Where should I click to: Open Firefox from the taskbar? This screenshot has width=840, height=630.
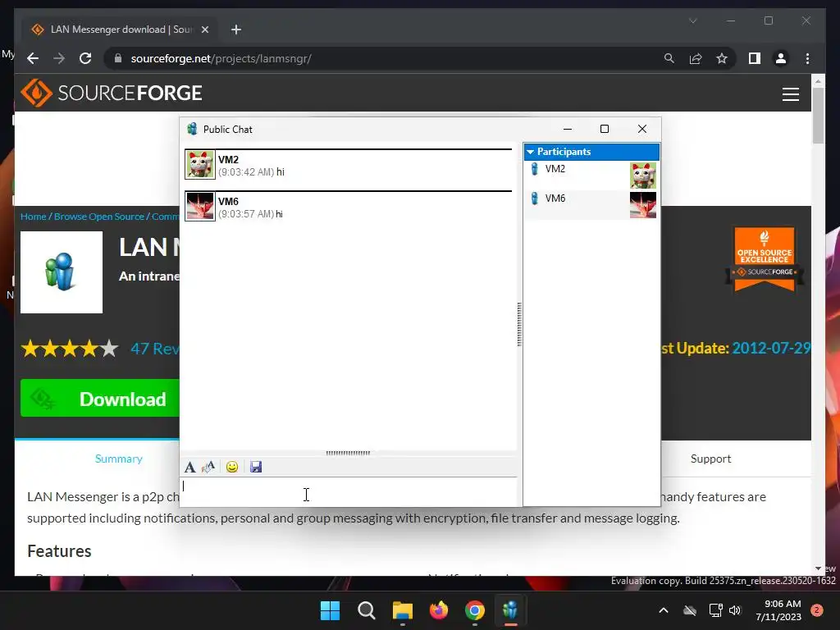[x=439, y=610]
